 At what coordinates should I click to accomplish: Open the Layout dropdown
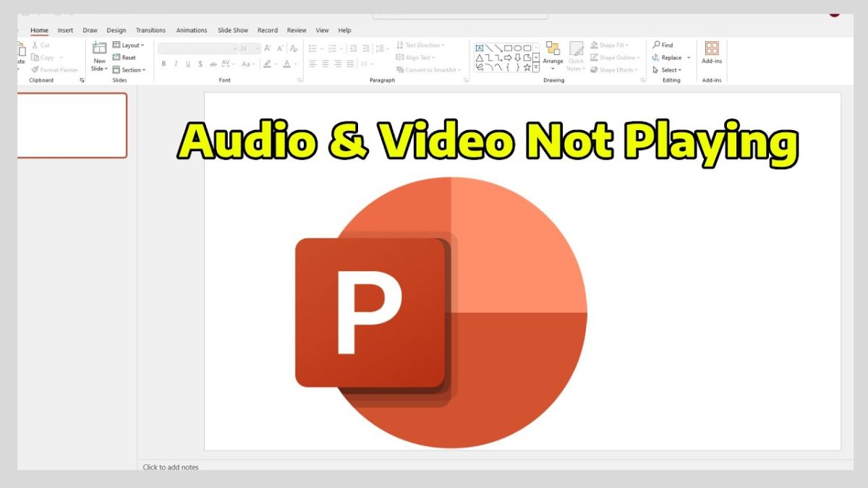click(129, 45)
